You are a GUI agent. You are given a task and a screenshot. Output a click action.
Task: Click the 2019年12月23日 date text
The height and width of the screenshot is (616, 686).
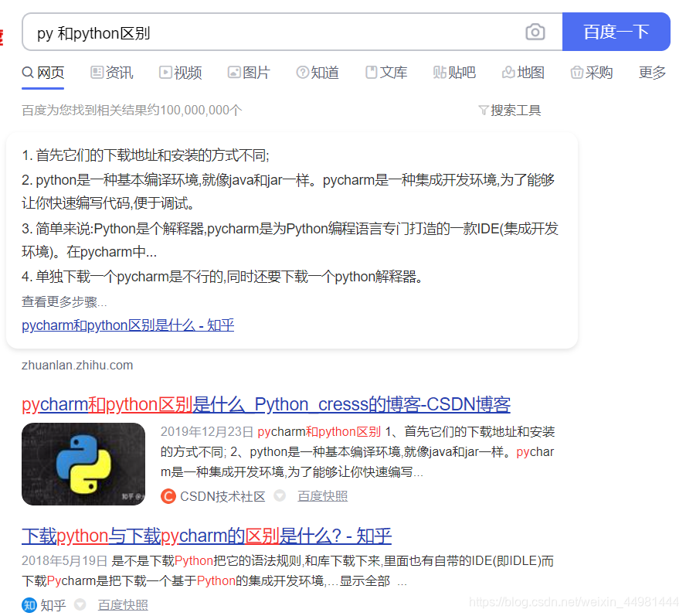pos(207,432)
